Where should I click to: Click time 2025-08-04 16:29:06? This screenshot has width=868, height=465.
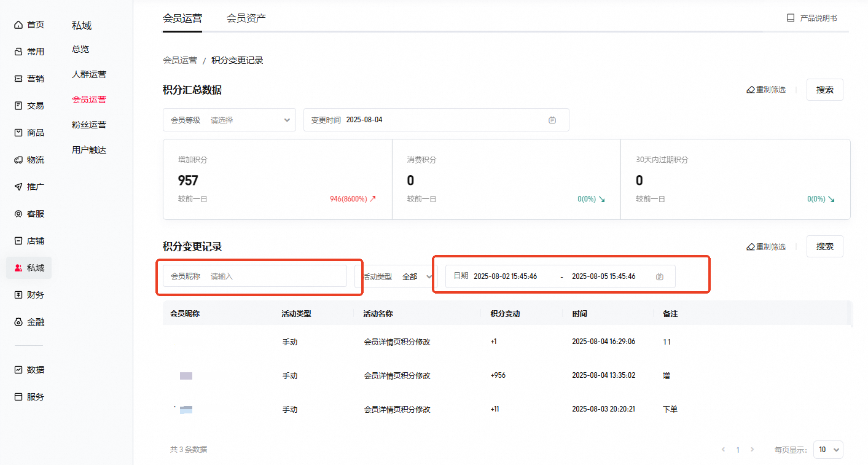pyautogui.click(x=603, y=342)
